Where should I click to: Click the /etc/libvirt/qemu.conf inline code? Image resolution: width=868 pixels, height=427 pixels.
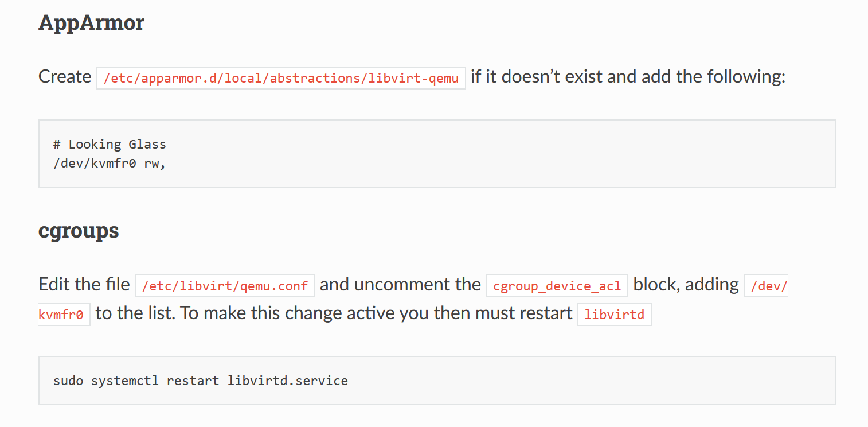(x=225, y=286)
